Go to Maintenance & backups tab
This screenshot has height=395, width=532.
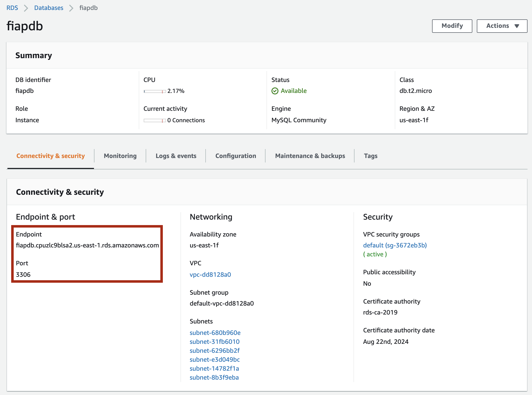[310, 156]
